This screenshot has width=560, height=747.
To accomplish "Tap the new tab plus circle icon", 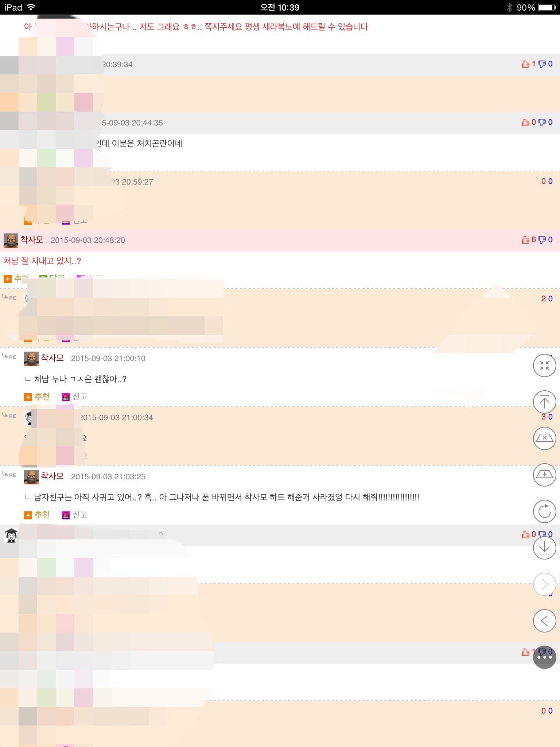I will click(x=544, y=475).
